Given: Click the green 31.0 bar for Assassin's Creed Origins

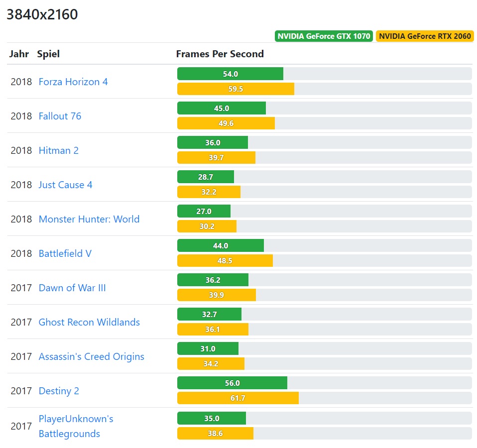Looking at the screenshot, I should pyautogui.click(x=208, y=349).
